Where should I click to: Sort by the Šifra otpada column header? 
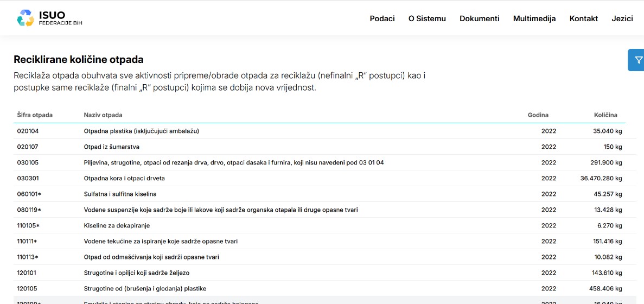[x=35, y=115]
